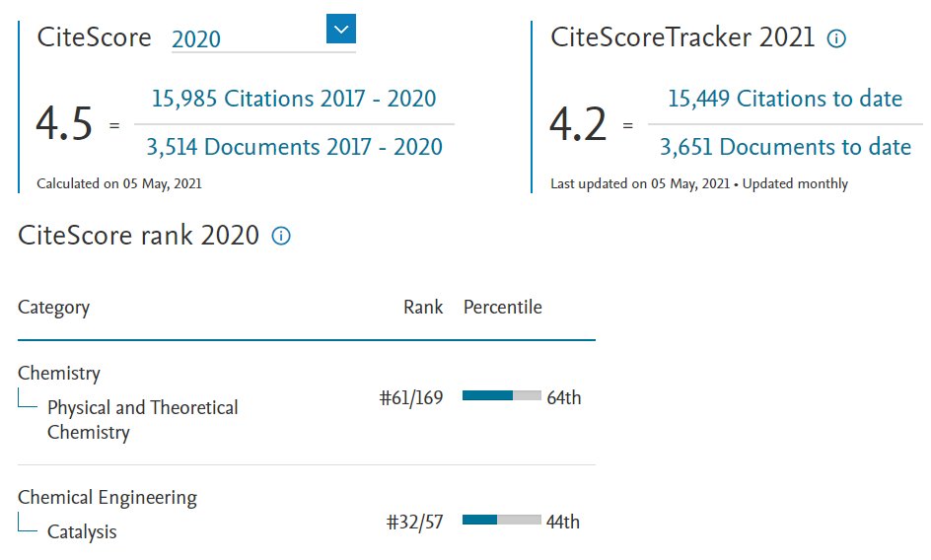Screen dimensions: 931x560
Task: Click the CiteScore rank 2020 heading
Action: tap(138, 236)
